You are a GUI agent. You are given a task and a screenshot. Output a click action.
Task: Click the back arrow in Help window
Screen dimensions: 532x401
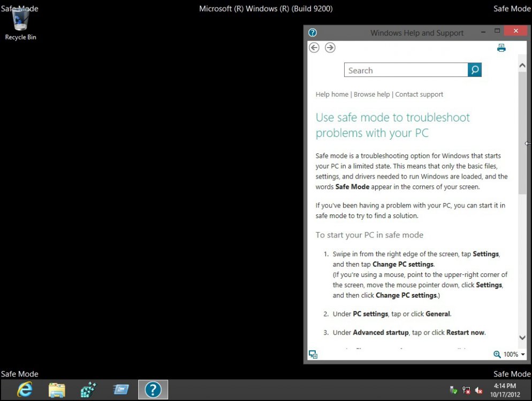click(314, 48)
